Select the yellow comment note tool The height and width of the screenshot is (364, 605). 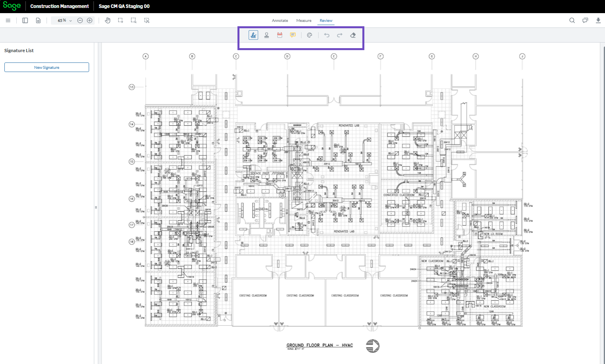(293, 35)
